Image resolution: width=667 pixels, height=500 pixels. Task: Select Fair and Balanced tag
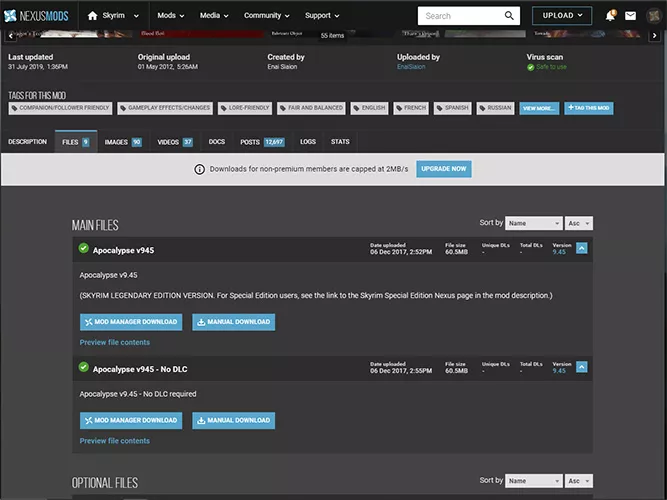pyautogui.click(x=311, y=108)
